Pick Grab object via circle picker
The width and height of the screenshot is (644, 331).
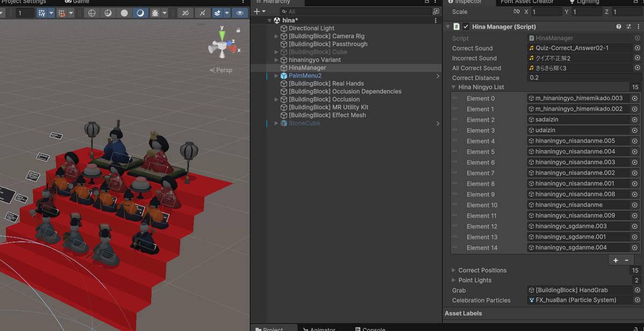(x=637, y=290)
